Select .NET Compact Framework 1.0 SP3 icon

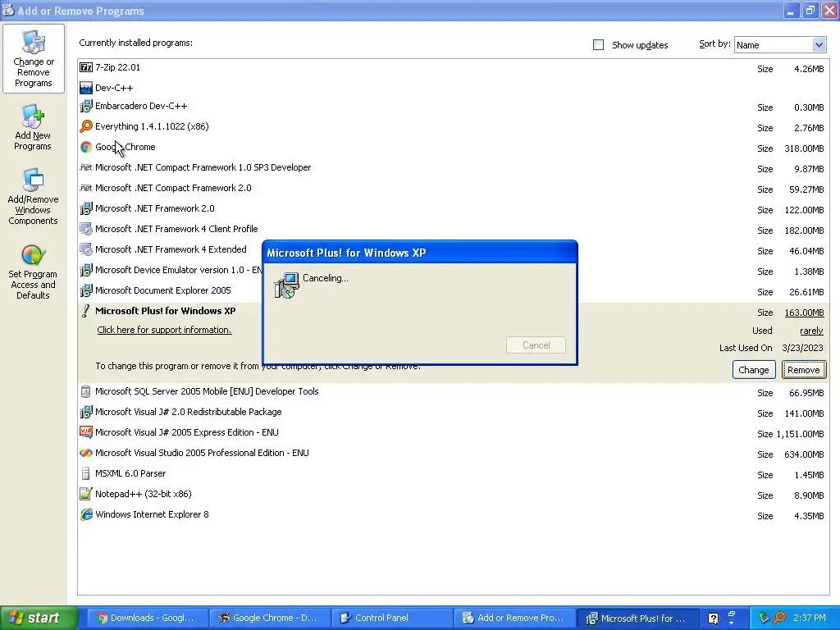point(85,167)
